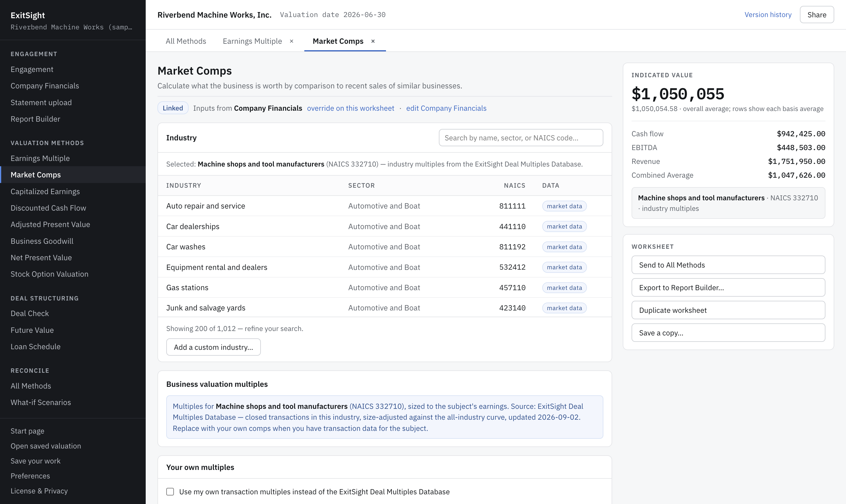Open Discounted Cash Flow in sidebar
This screenshot has width=846, height=504.
tap(48, 208)
